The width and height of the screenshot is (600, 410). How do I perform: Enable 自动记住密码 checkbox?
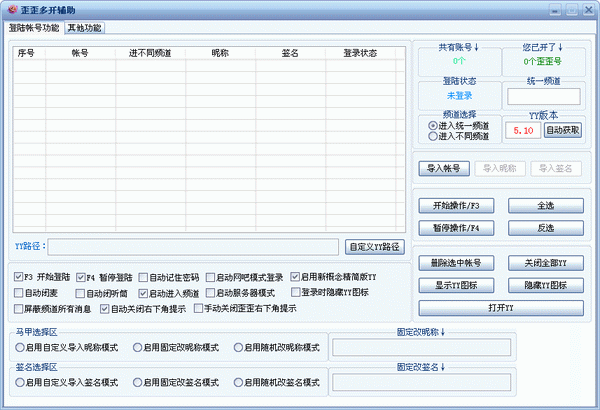[143, 277]
